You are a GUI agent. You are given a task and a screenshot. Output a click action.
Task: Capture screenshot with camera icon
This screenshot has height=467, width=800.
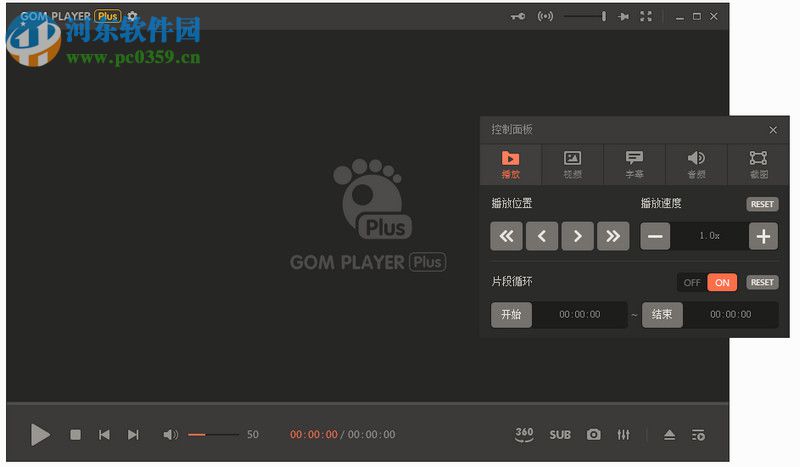(593, 435)
